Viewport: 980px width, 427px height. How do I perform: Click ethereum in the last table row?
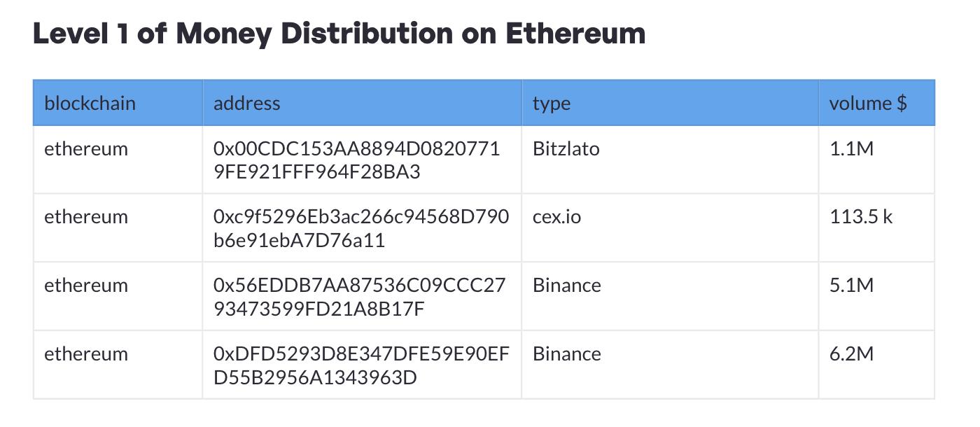click(x=86, y=354)
